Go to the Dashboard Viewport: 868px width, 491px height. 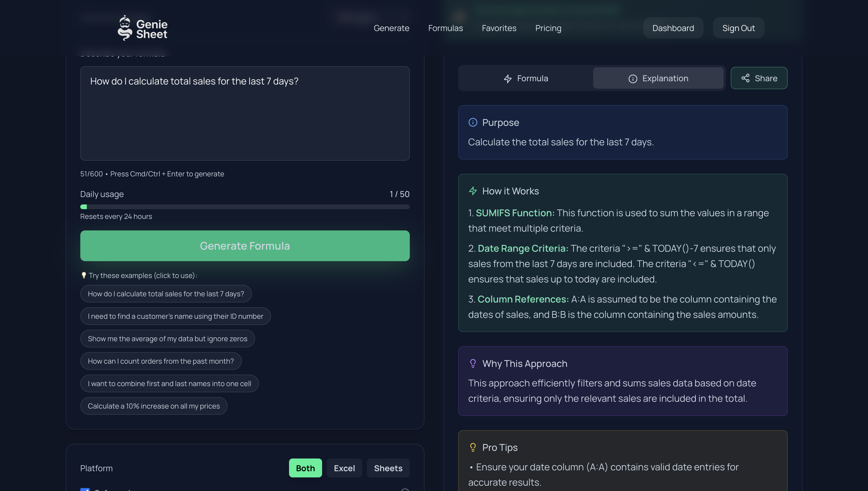click(673, 28)
